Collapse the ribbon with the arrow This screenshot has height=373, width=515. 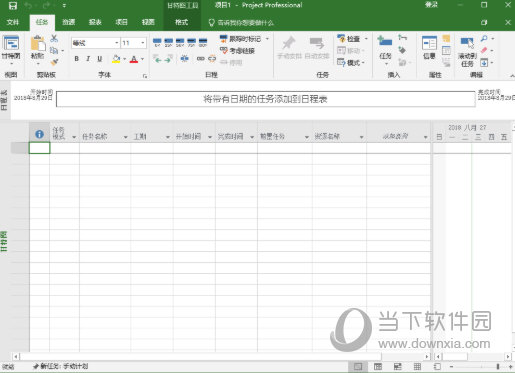point(512,76)
